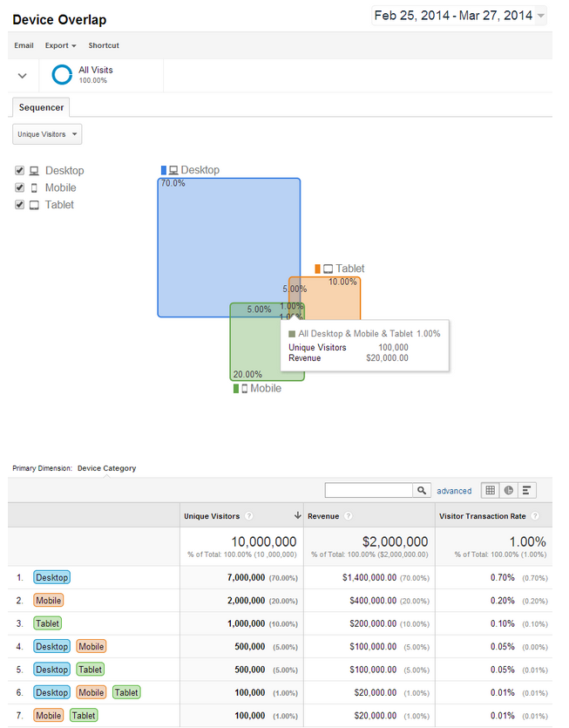Uncheck the Mobile device checkbox
Screen dimensions: 569x728
pos(20,187)
